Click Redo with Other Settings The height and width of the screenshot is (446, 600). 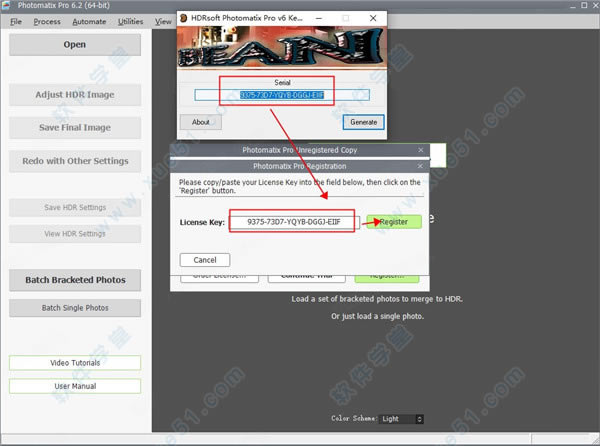coord(75,161)
